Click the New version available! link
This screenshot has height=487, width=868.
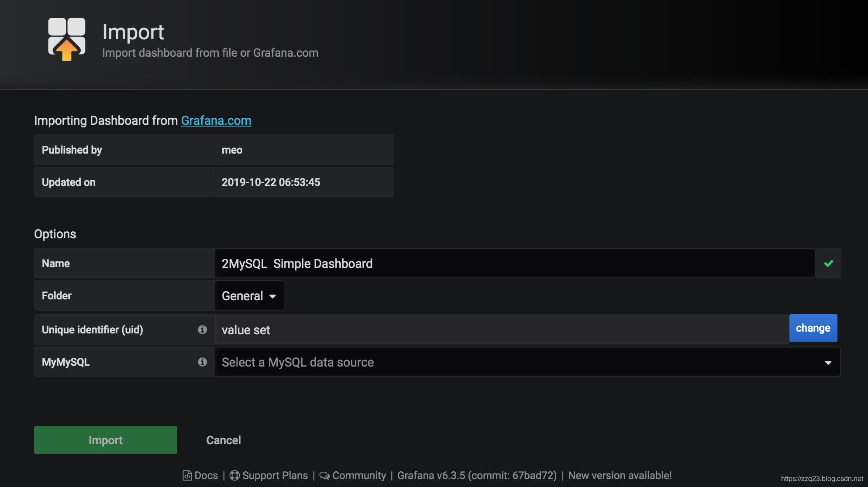coord(620,476)
